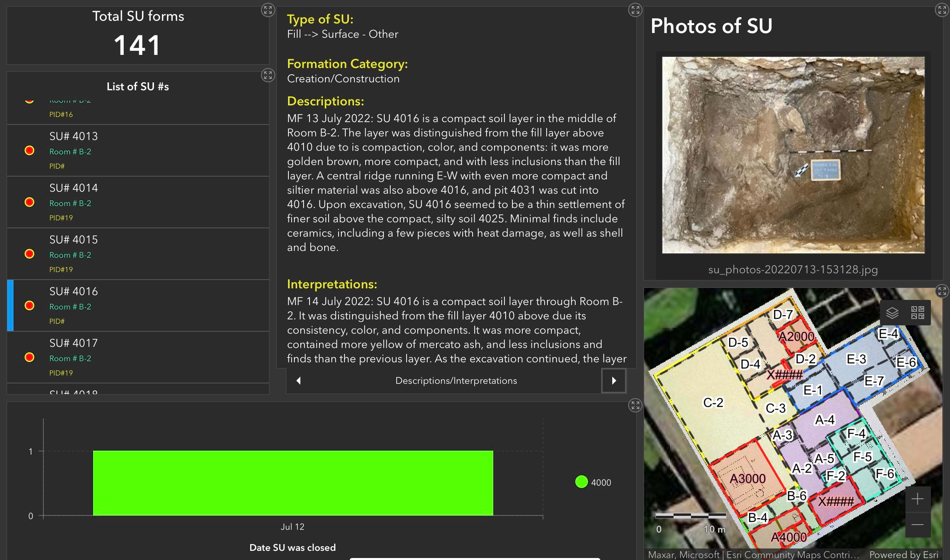The height and width of the screenshot is (560, 950).
Task: Zoom in on the map
Action: (917, 499)
